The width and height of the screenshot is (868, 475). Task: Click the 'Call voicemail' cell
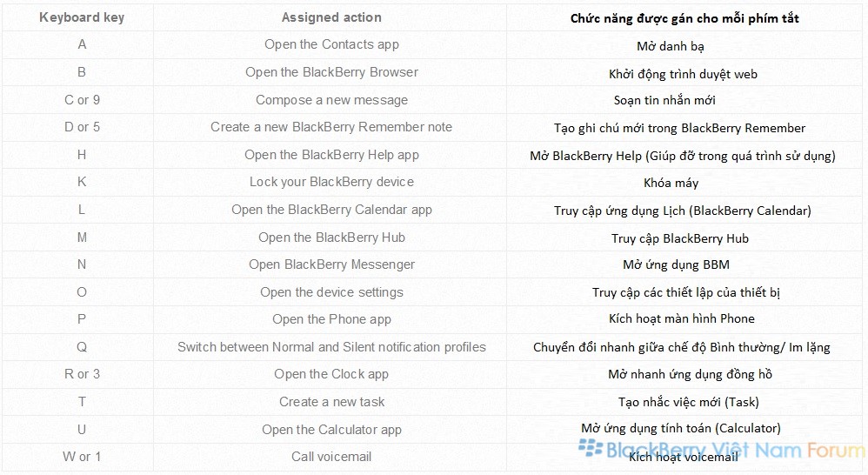click(331, 457)
